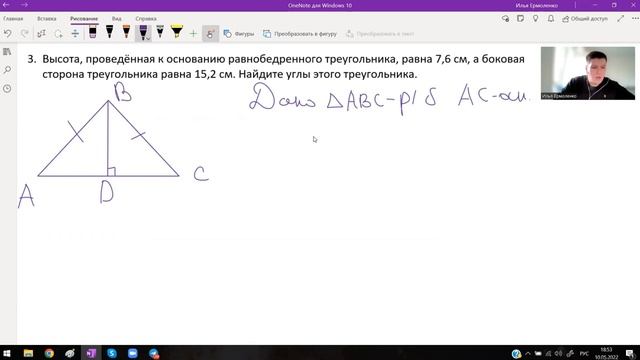Click Общий доступ share button

(585, 19)
